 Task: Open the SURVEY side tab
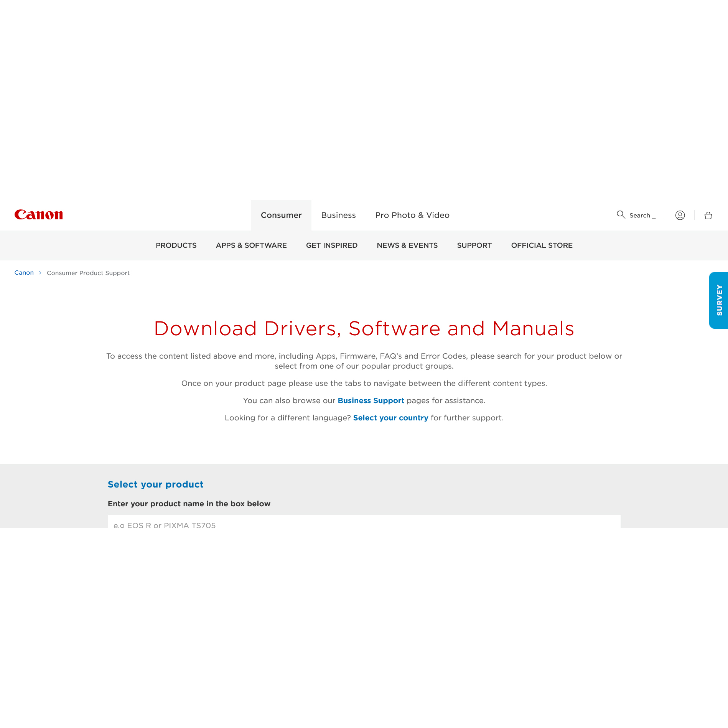click(719, 300)
